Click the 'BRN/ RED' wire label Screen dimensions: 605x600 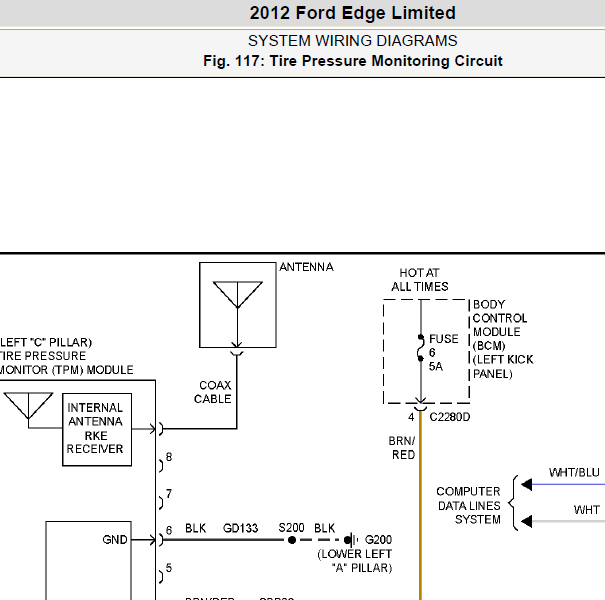point(402,448)
